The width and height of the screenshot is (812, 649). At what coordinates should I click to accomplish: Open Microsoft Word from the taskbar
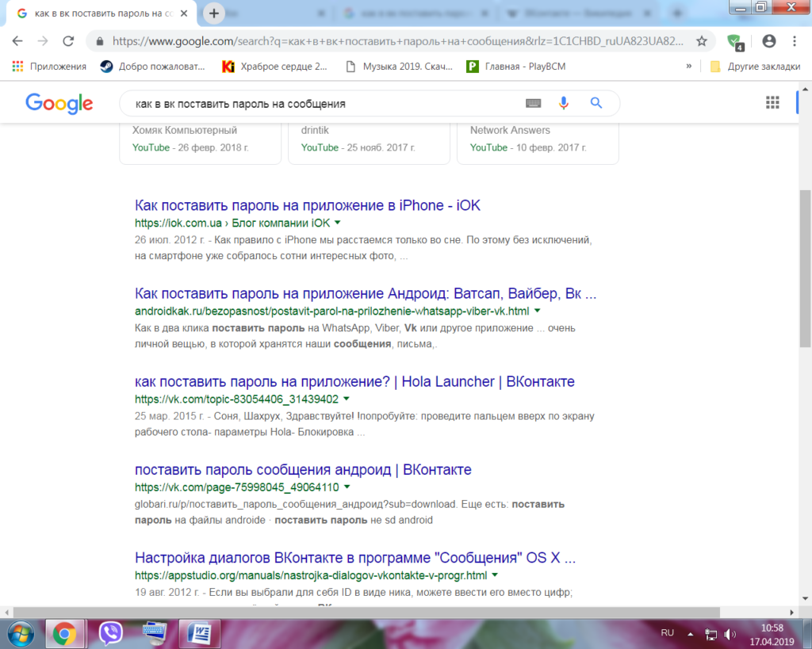pos(199,633)
